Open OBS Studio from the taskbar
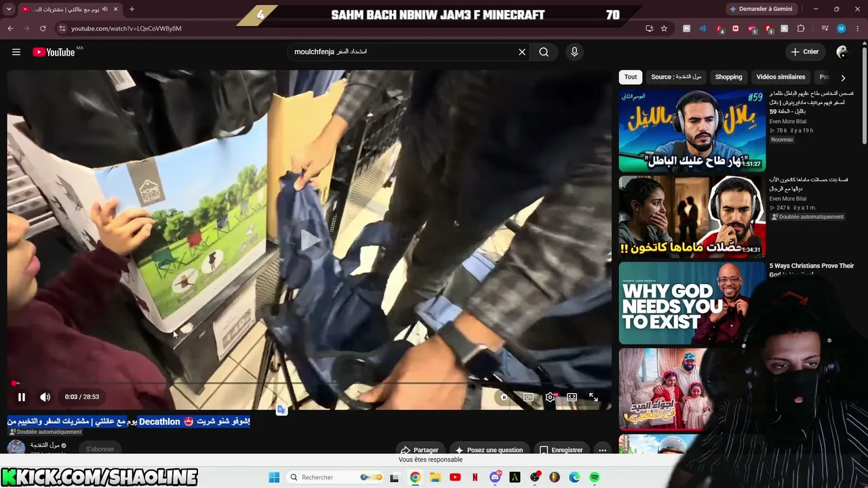Image resolution: width=868 pixels, height=488 pixels. 534,477
